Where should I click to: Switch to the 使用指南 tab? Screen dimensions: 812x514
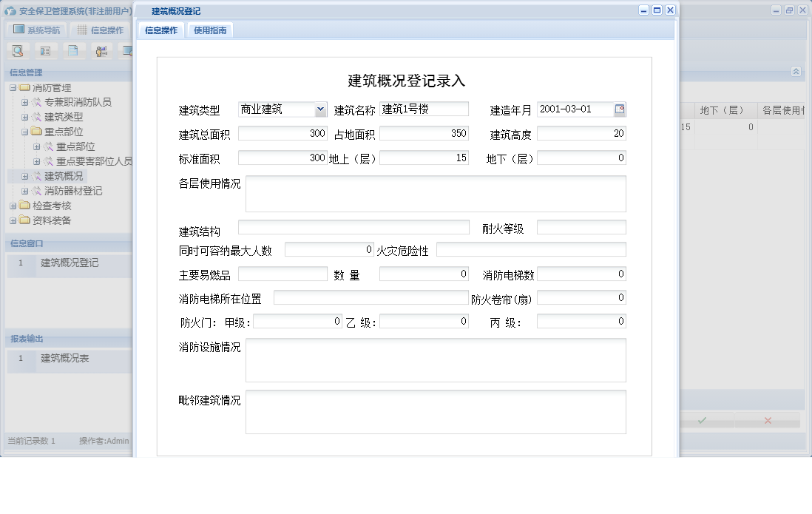tap(209, 31)
